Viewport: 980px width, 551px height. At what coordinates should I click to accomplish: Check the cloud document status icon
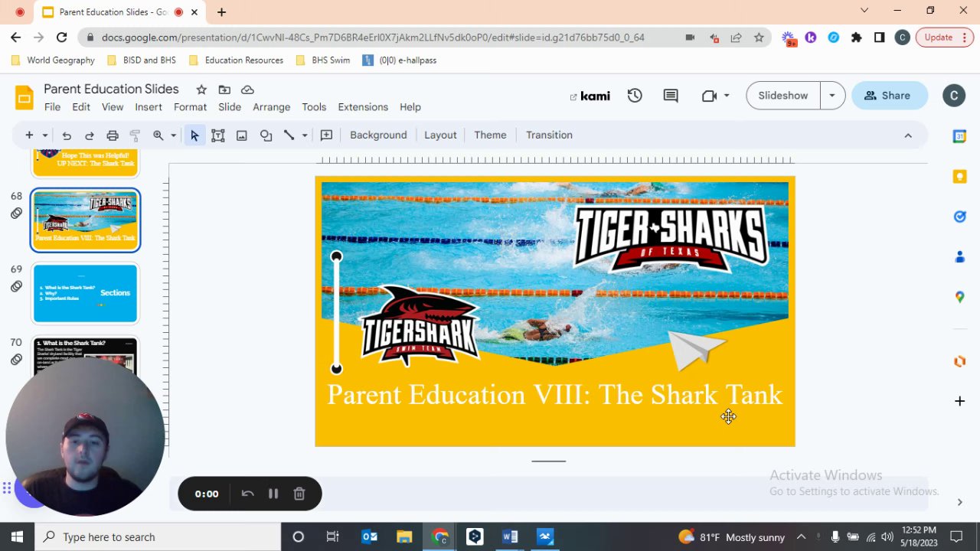click(x=247, y=90)
